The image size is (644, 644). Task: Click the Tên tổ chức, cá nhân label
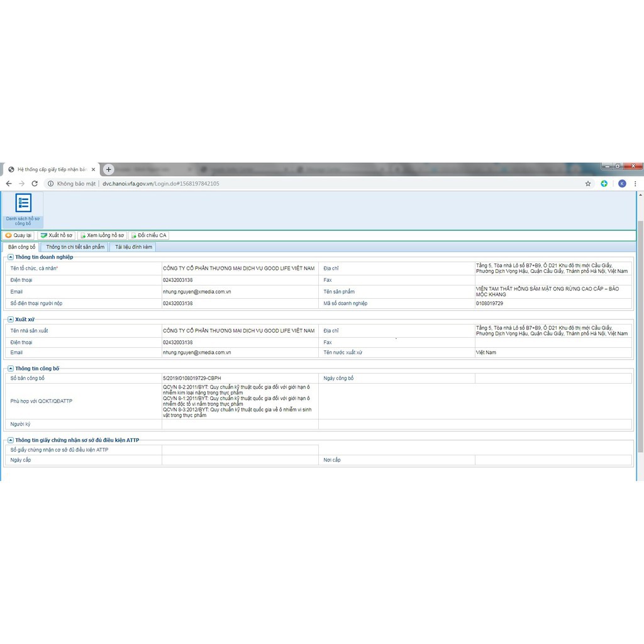tap(34, 268)
